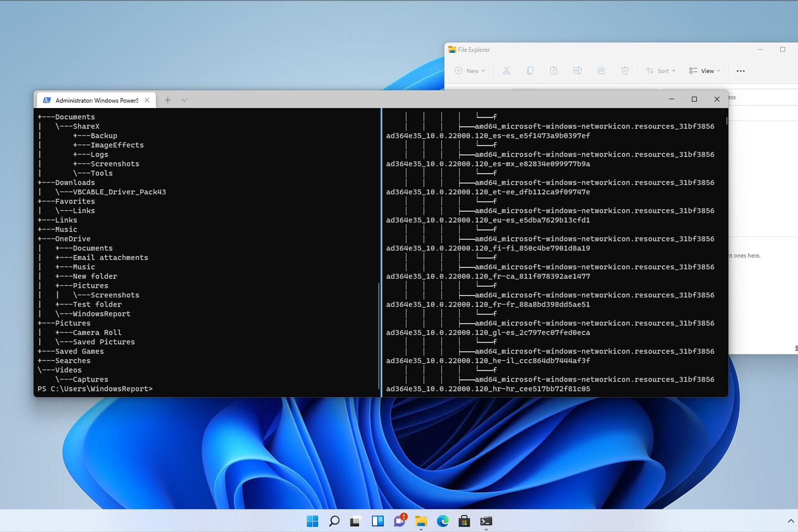Open the Widgets panel icon in taskbar
798x532 pixels.
[x=379, y=521]
